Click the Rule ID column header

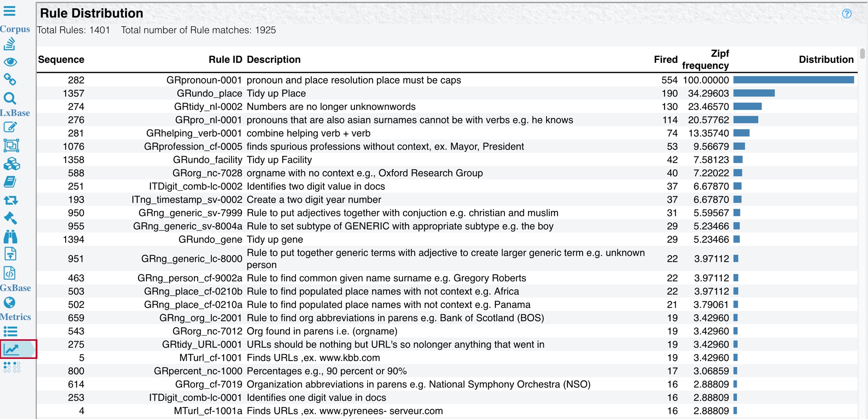click(x=225, y=60)
